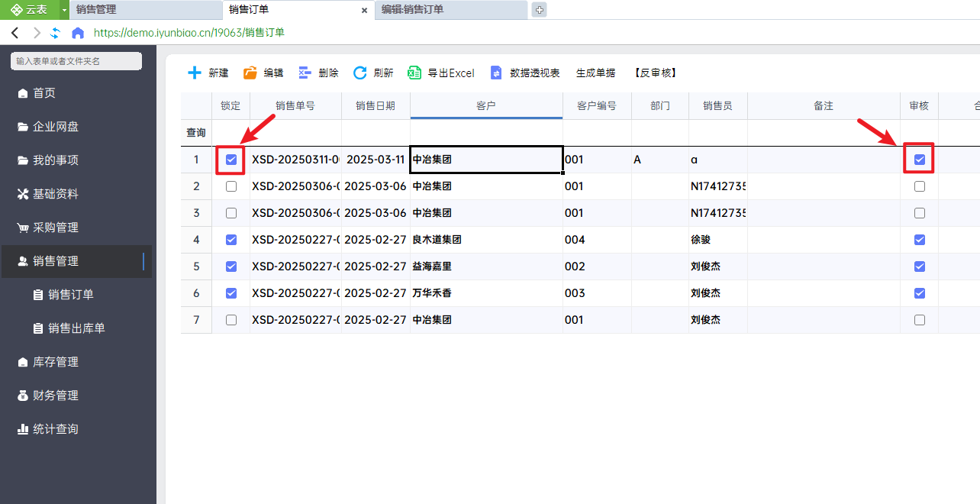Click the 删除 toolbar icon
Viewport: 980px width, 504px height.
305,73
